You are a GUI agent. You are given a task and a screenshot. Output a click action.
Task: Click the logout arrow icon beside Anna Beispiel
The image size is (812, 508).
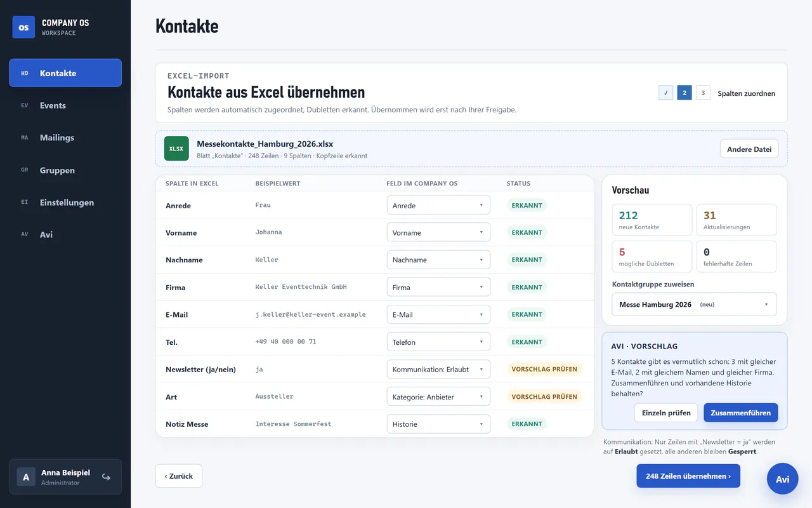(x=107, y=477)
